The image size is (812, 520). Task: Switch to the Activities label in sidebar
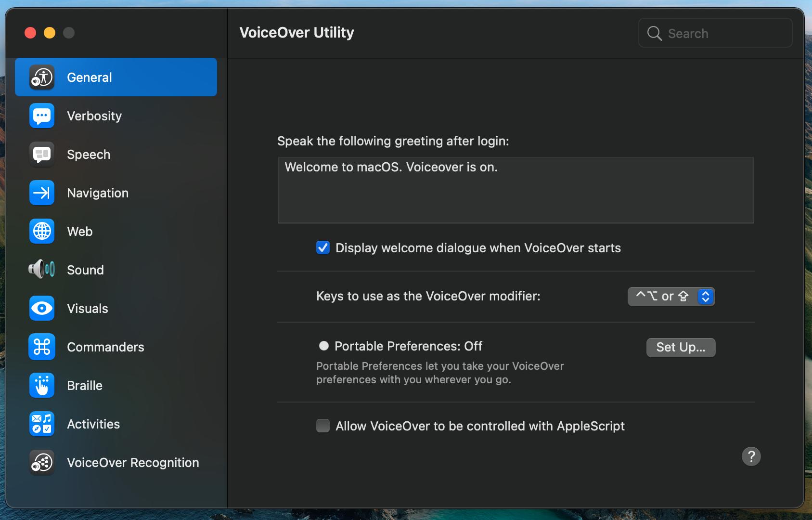[x=93, y=424]
